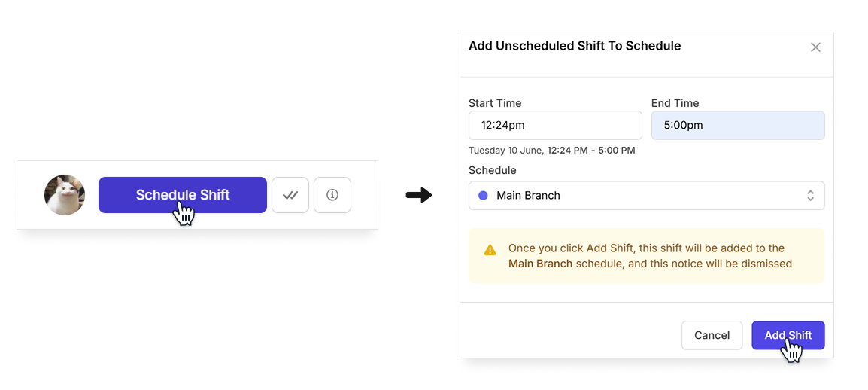
Task: Click the Schedule field label
Action: pyautogui.click(x=492, y=170)
